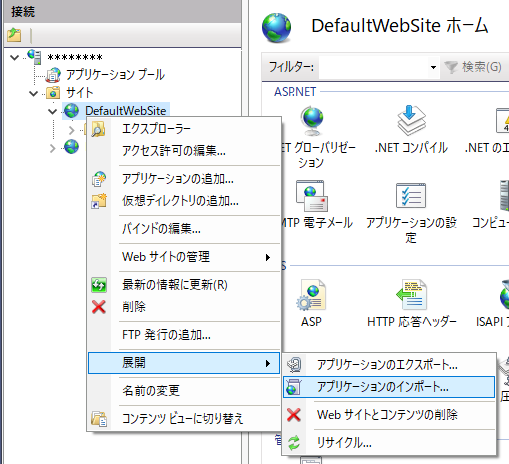
Task: Click the add application icon in menu
Action: point(99,179)
